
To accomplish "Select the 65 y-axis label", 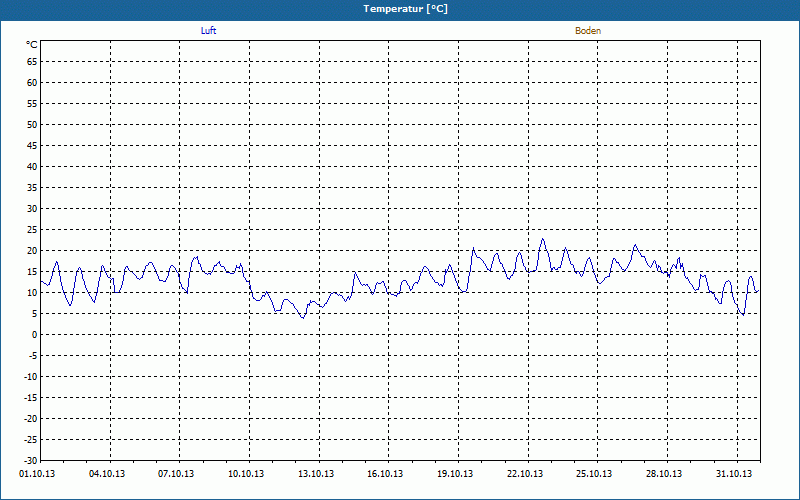I will (x=32, y=62).
